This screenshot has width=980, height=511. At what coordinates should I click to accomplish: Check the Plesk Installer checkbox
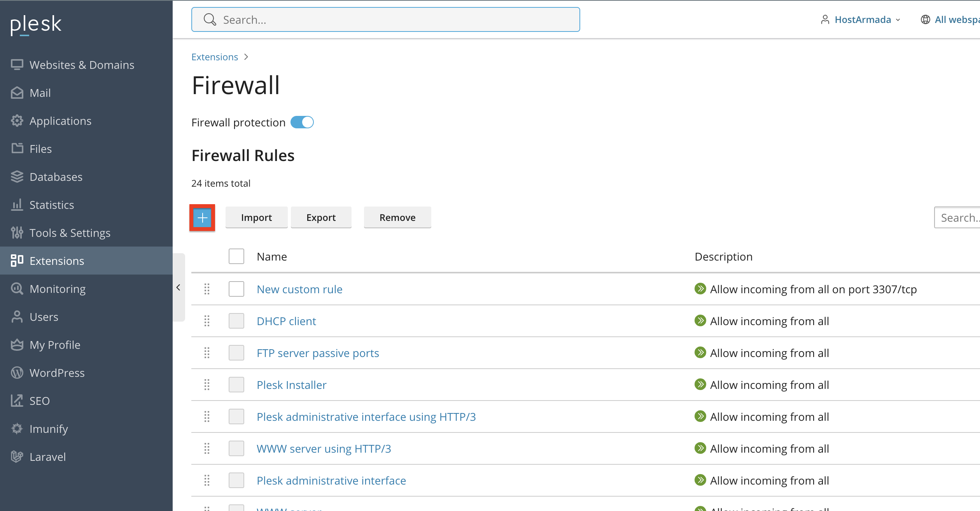pos(236,385)
